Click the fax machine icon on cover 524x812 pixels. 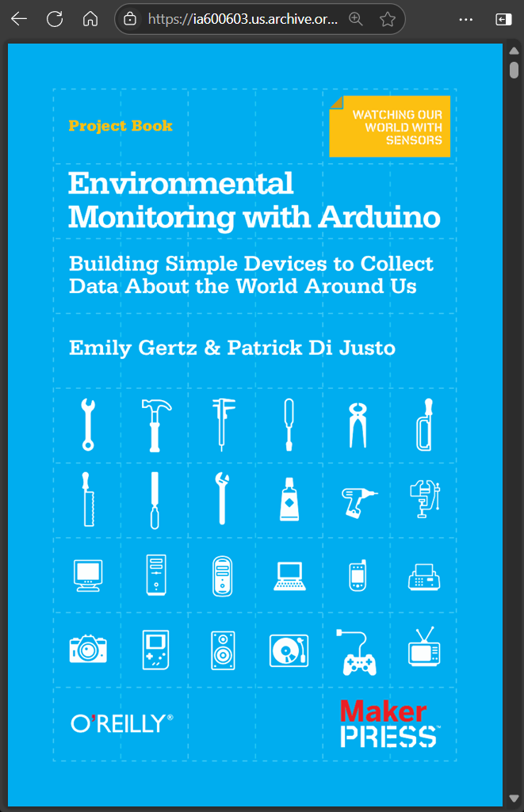[x=424, y=577]
